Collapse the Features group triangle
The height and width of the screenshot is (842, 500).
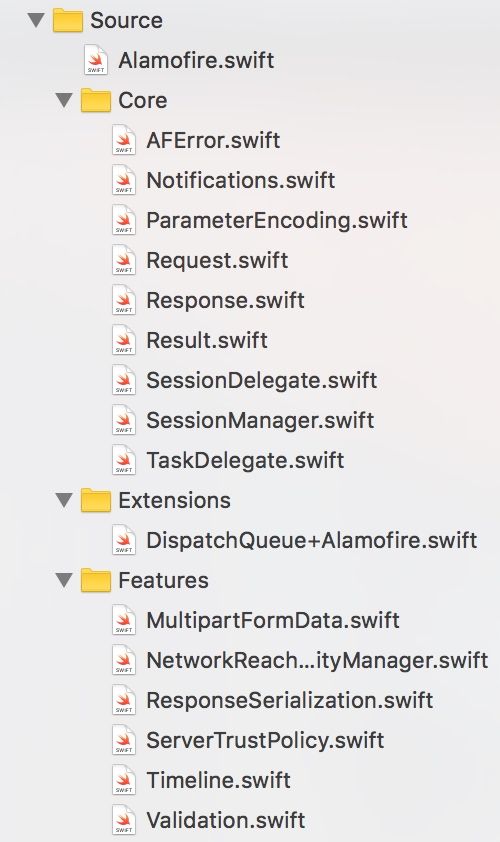[x=64, y=580]
